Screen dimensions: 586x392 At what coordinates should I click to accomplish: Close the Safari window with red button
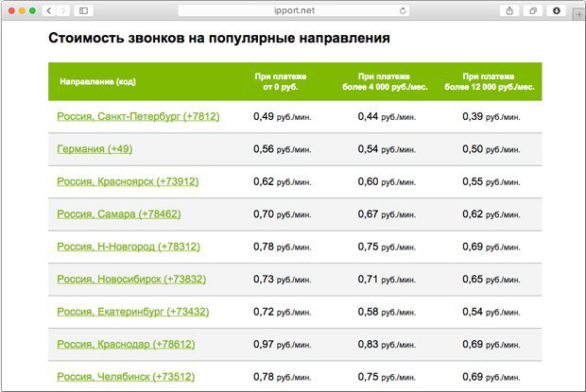(x=11, y=10)
